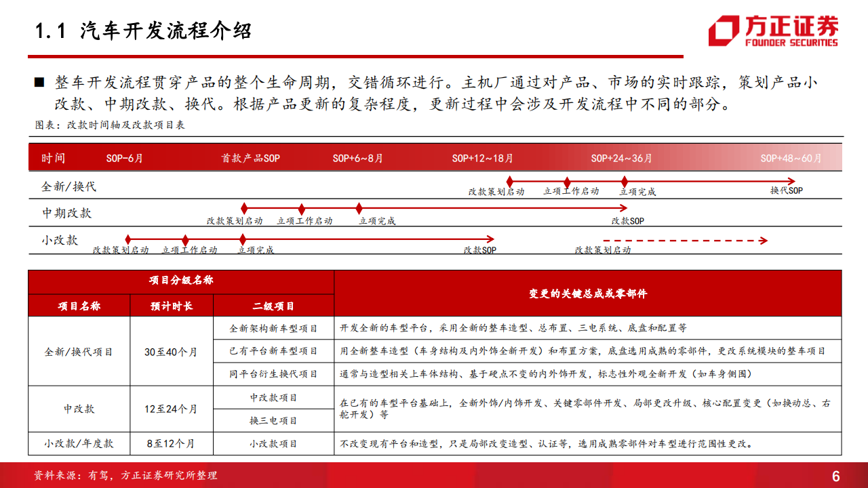
Task: Click the 全新/换代 timeline row label
Action: [x=68, y=186]
